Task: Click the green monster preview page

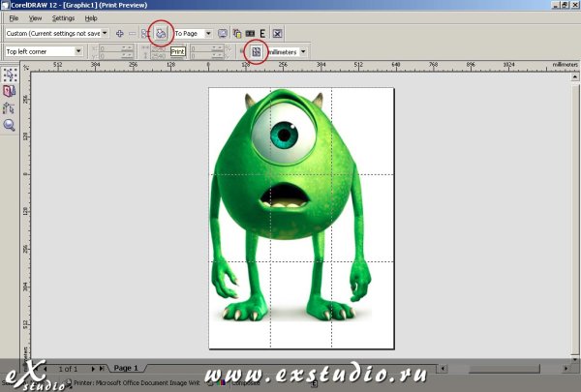Action: click(x=301, y=218)
